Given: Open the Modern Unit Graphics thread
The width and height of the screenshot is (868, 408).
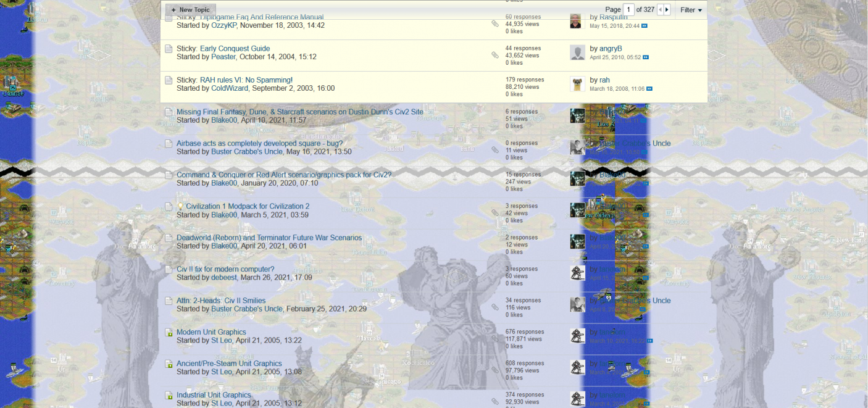Looking at the screenshot, I should (211, 332).
